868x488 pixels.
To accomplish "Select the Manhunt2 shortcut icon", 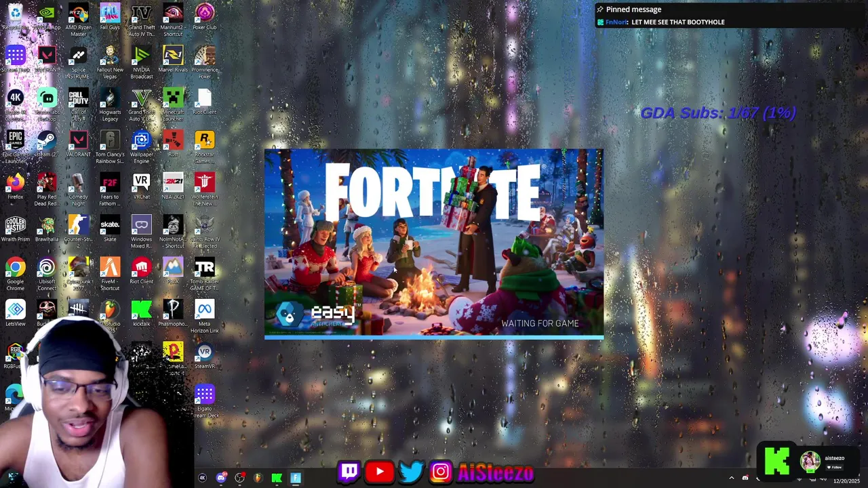I will pyautogui.click(x=173, y=20).
